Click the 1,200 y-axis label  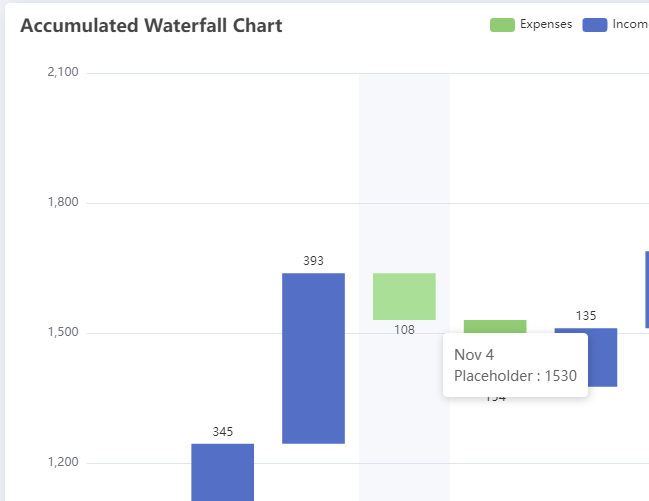pos(63,463)
